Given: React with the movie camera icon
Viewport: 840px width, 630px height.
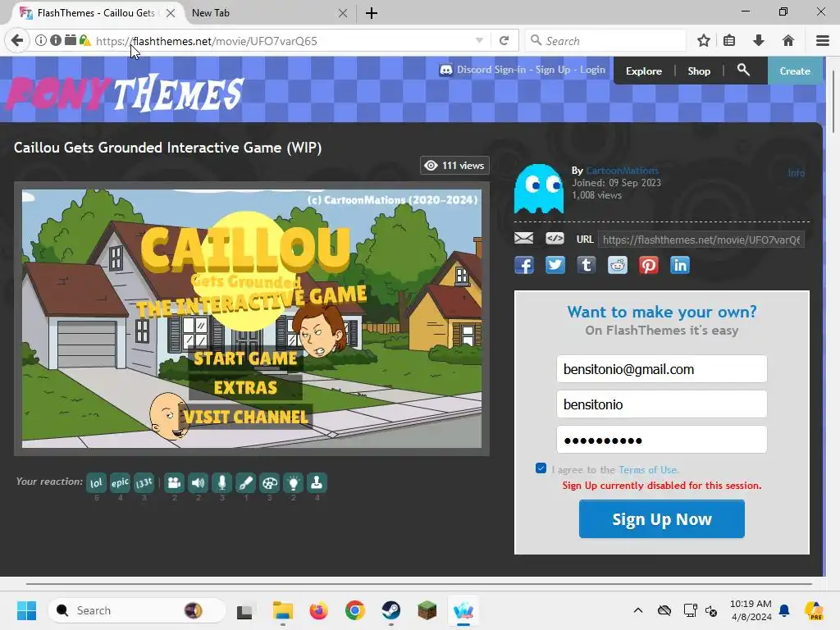Looking at the screenshot, I should (174, 482).
